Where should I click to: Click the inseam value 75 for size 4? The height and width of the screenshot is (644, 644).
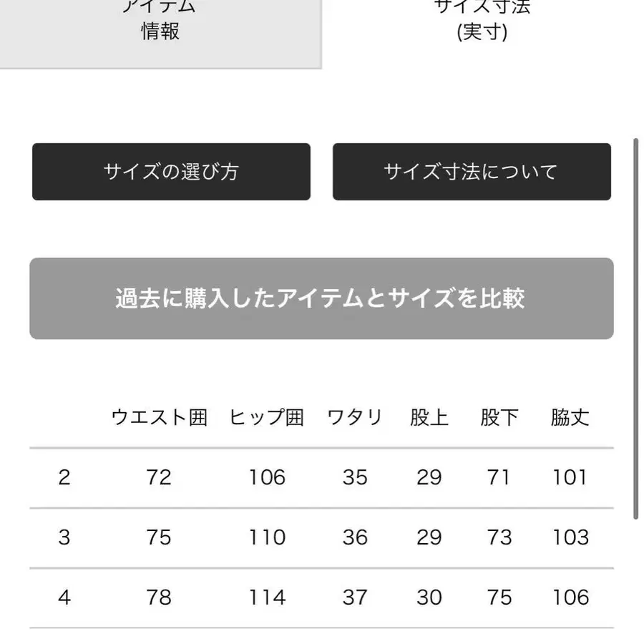[499, 597]
